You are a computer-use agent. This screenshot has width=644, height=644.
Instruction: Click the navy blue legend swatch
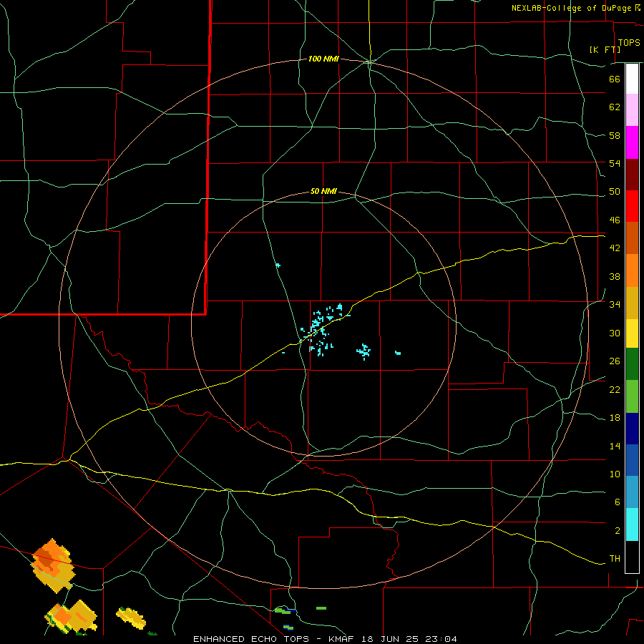(x=632, y=429)
